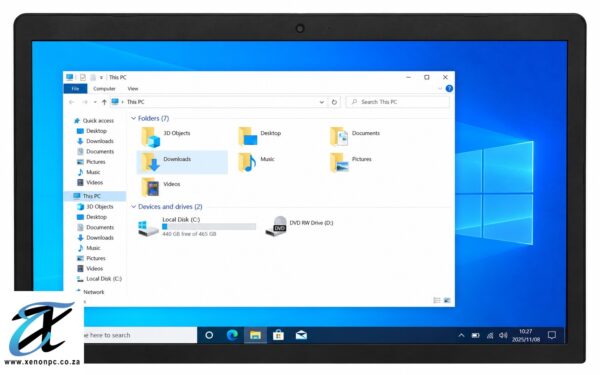600x375 pixels.
Task: Select the Downloads folder in Folders section
Action: [x=182, y=162]
